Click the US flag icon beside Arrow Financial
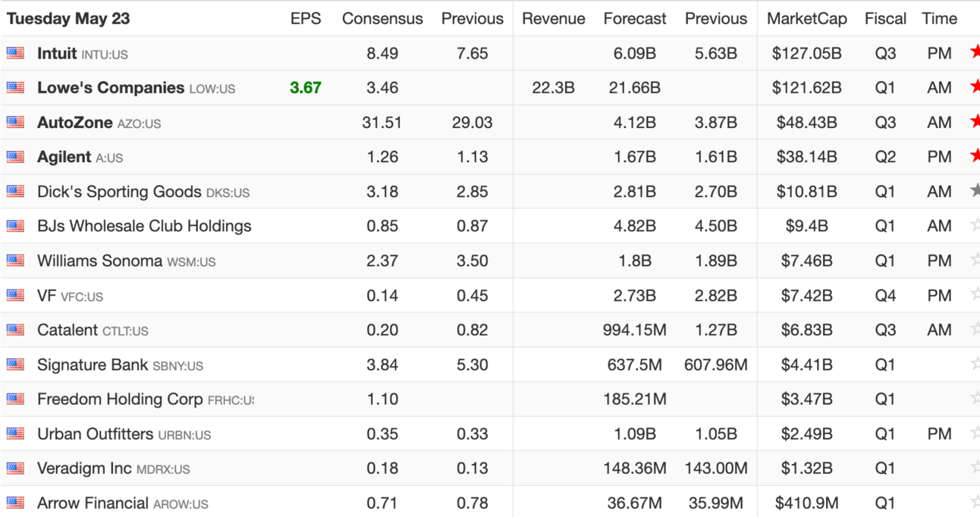980x517 pixels. tap(15, 503)
